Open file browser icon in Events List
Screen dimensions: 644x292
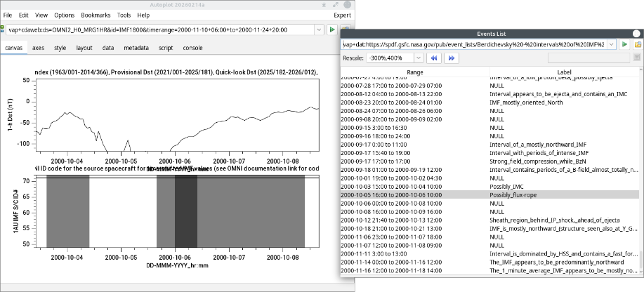pos(638,44)
